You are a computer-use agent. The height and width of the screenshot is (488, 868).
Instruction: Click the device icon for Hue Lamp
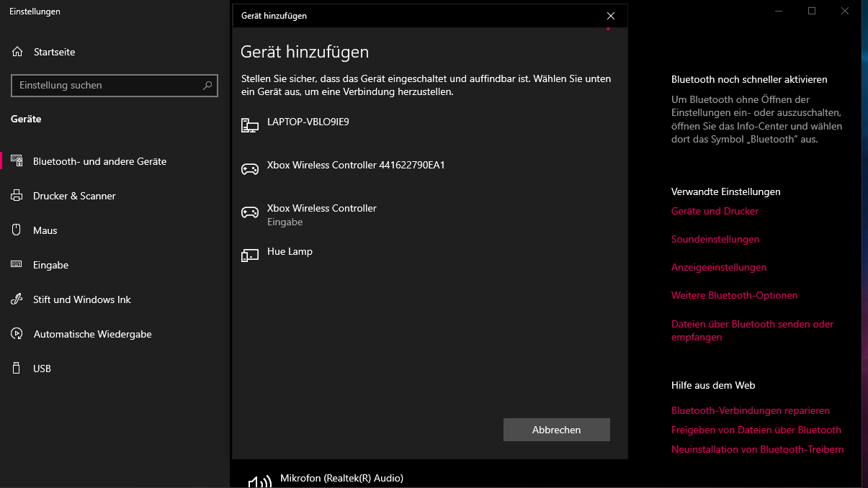(x=249, y=255)
